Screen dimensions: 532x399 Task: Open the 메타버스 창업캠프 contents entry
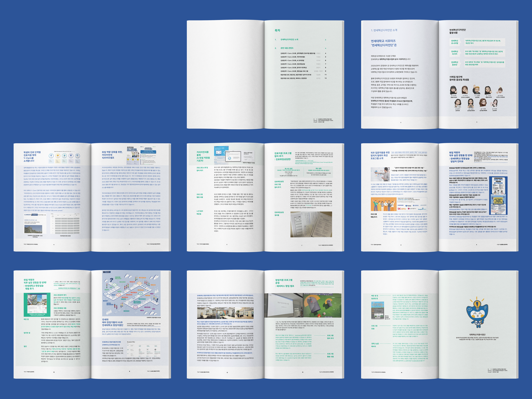pyautogui.click(x=293, y=78)
